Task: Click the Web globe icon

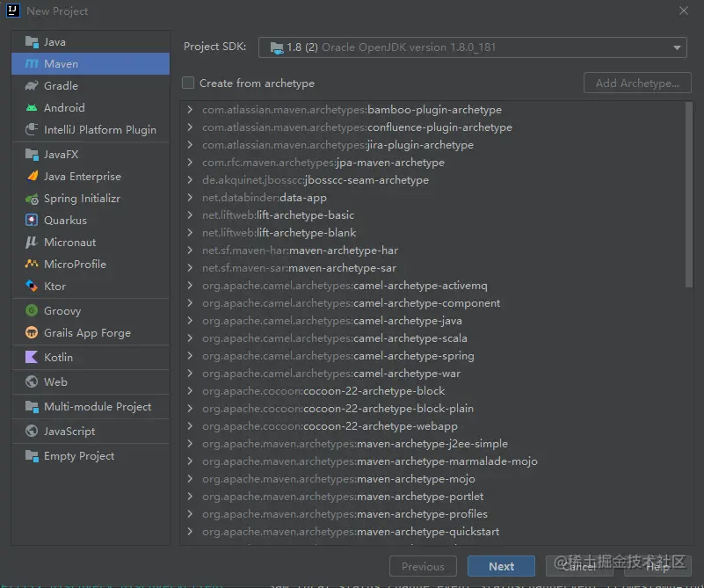Action: 32,382
